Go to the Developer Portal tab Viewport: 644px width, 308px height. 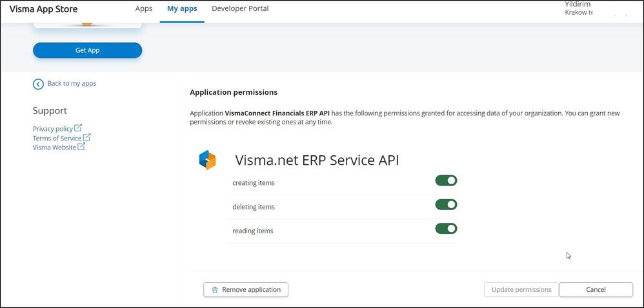[240, 8]
